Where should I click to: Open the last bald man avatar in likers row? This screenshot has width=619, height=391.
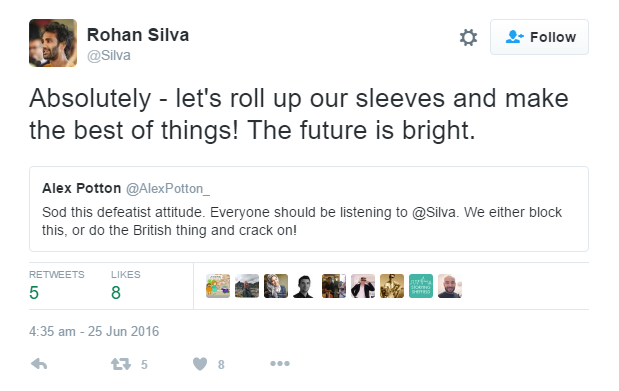450,286
